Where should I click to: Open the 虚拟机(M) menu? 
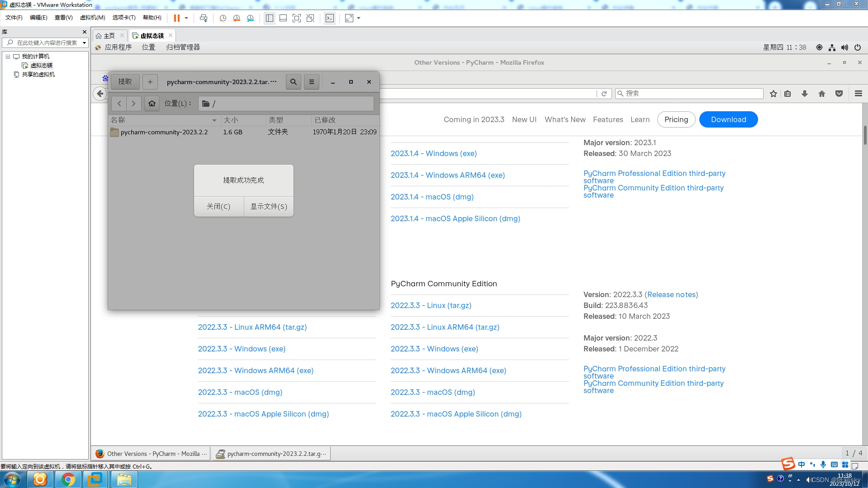click(92, 18)
